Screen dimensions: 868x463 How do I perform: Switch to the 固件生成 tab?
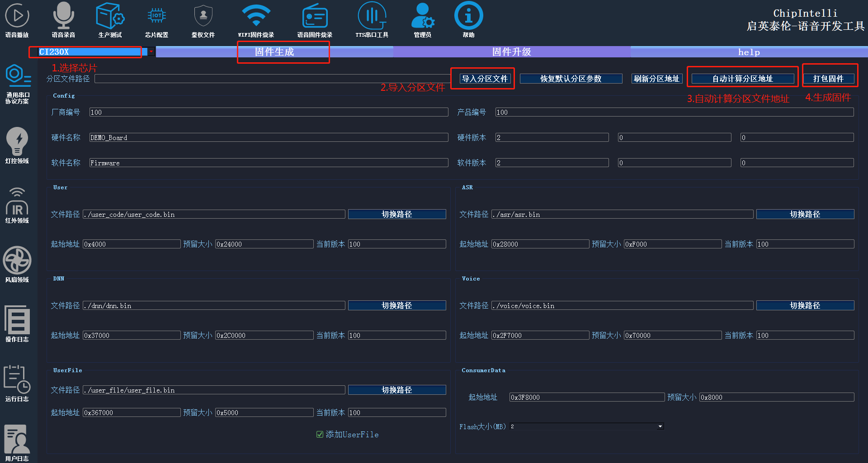tap(274, 52)
